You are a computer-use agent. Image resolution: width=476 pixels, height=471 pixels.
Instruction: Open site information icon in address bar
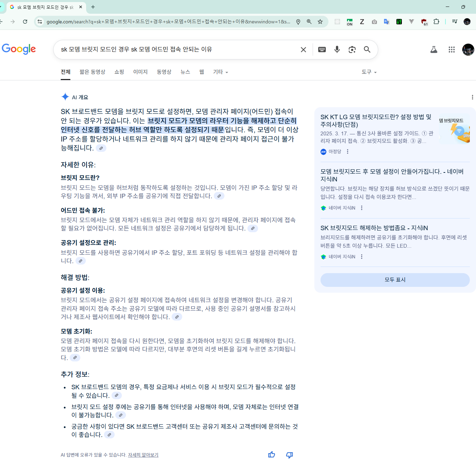40,22
